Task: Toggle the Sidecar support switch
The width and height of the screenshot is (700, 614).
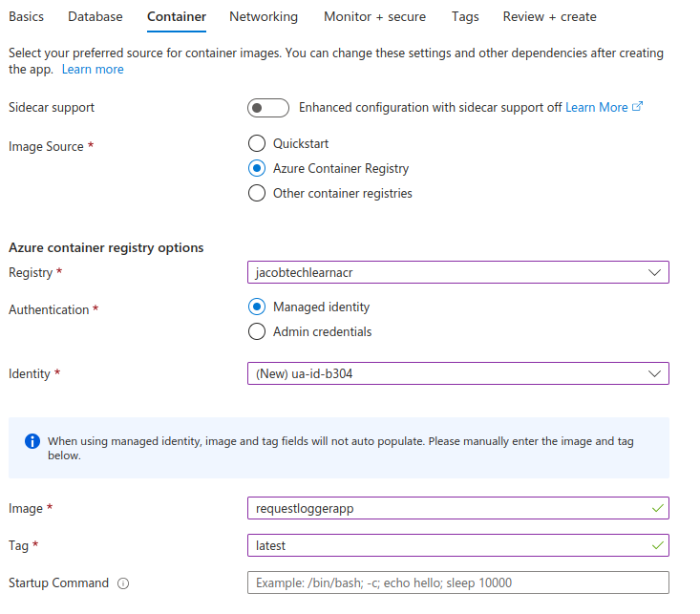Action: 267,108
